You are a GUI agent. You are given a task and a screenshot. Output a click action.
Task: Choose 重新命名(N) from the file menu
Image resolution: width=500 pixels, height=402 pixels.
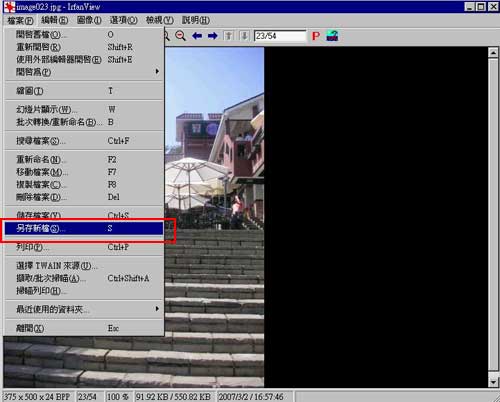pos(83,160)
